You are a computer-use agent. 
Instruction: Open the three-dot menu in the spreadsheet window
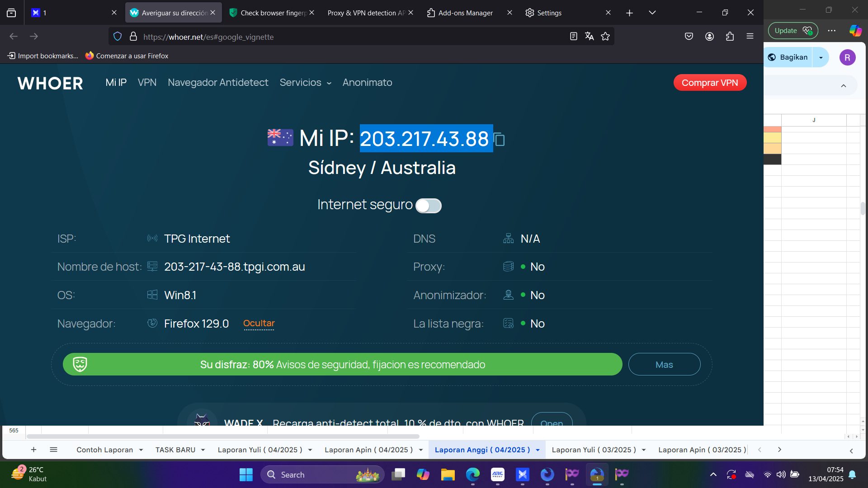832,31
